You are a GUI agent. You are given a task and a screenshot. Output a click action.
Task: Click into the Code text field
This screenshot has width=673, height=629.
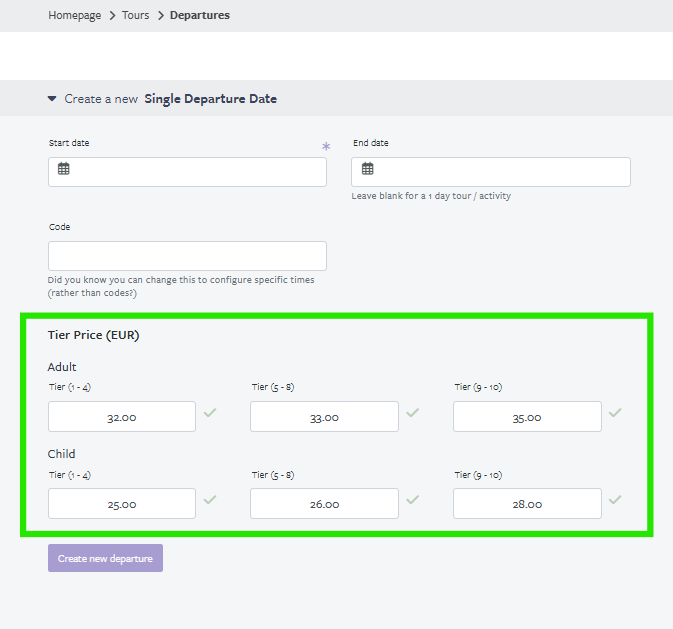pos(187,256)
